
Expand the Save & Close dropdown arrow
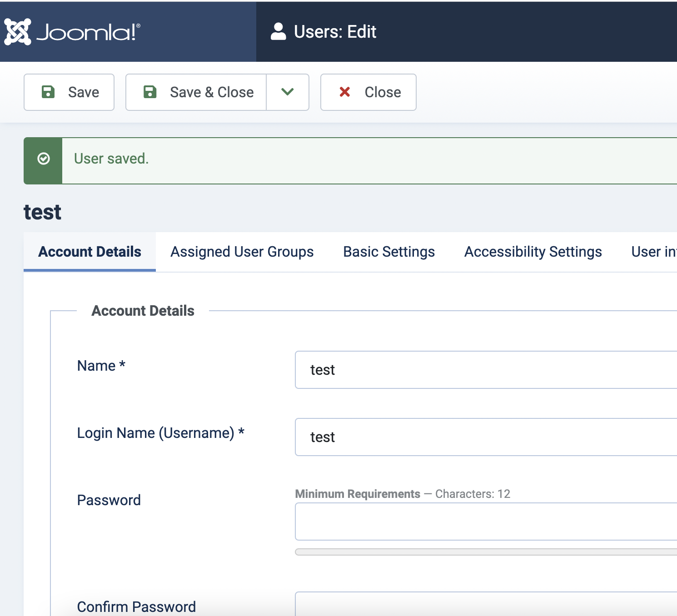[x=288, y=92]
